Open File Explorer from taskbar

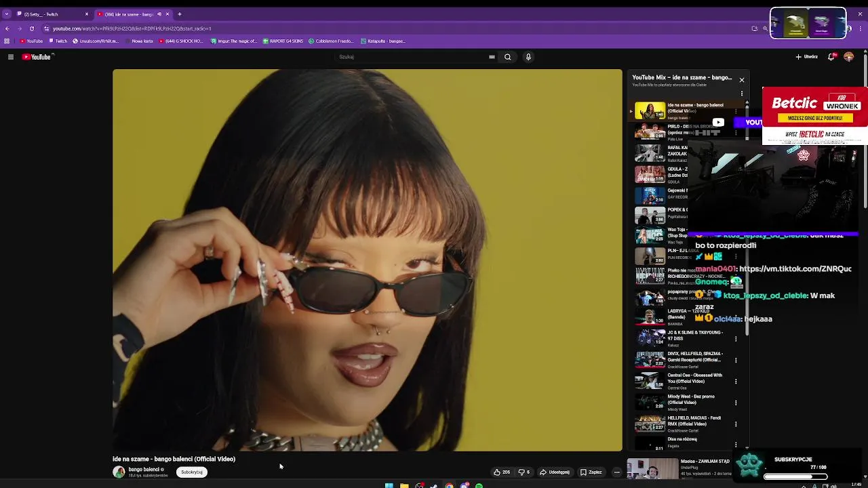404,485
